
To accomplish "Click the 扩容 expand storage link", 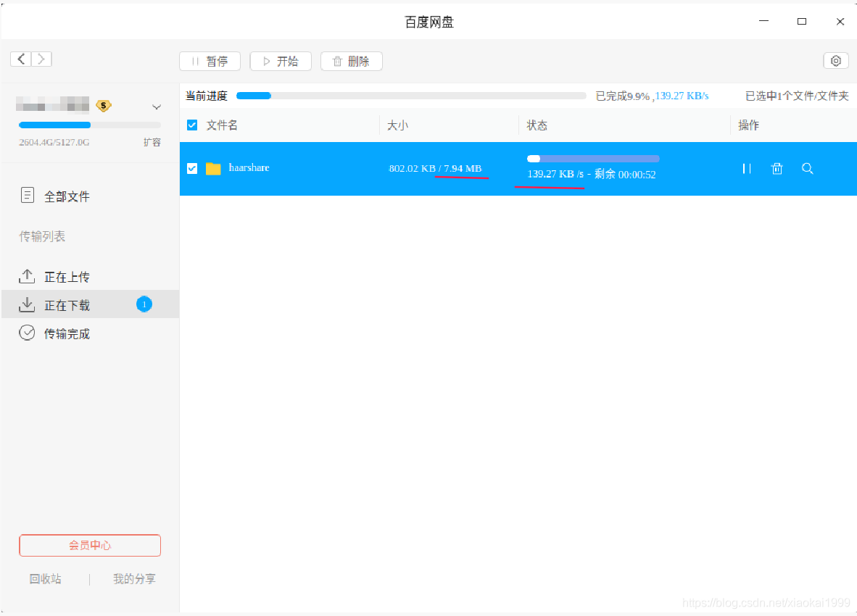I will coord(152,142).
